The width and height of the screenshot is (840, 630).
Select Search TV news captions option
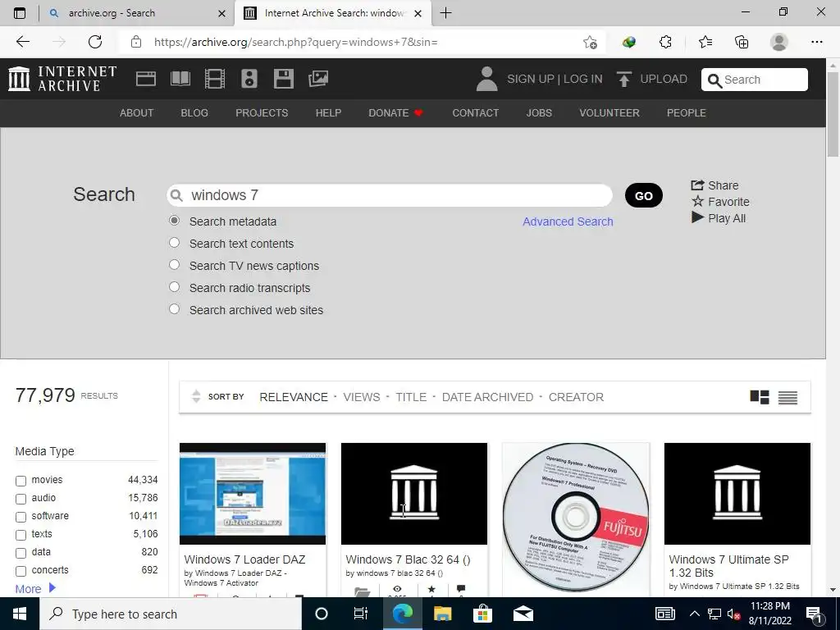[x=174, y=265]
